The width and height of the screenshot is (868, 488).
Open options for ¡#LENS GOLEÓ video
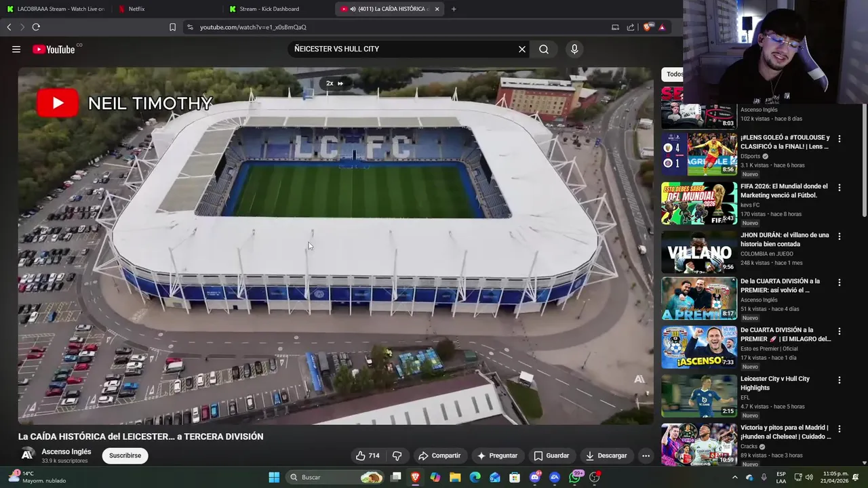tap(840, 139)
